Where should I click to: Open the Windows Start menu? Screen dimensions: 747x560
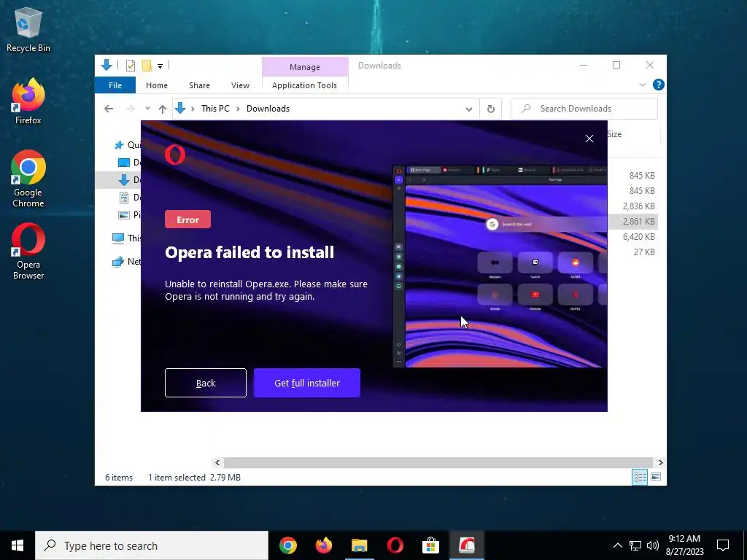[18, 545]
